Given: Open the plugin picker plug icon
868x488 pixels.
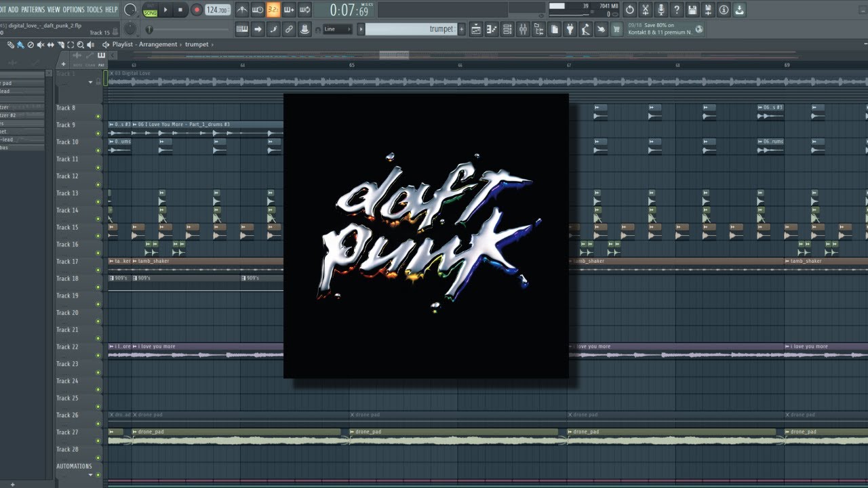Looking at the screenshot, I should (x=570, y=29).
